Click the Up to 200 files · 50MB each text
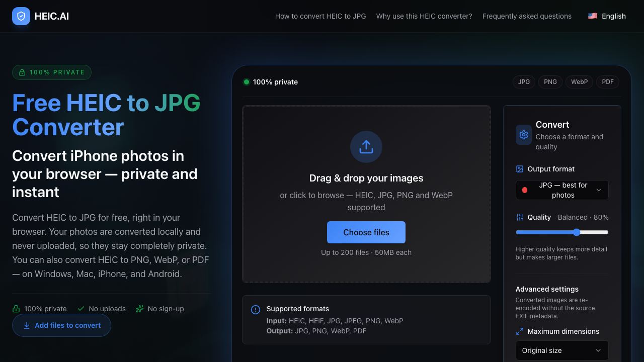Viewport: 644px width, 362px height. click(x=366, y=252)
